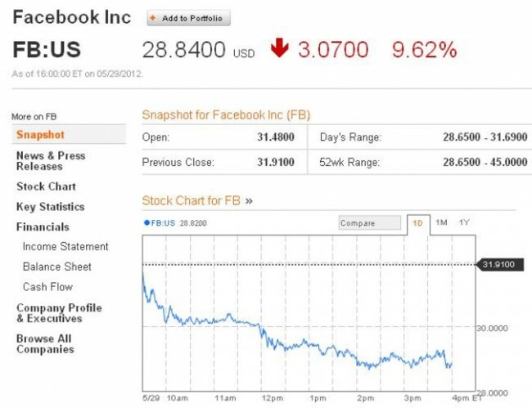532x408 pixels.
Task: Click Browse All Companies link
Action: [45, 343]
